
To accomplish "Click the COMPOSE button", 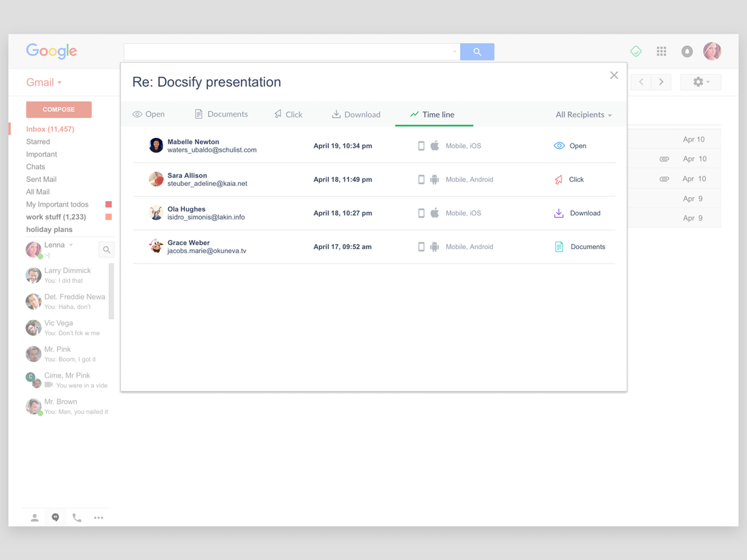I will [58, 110].
